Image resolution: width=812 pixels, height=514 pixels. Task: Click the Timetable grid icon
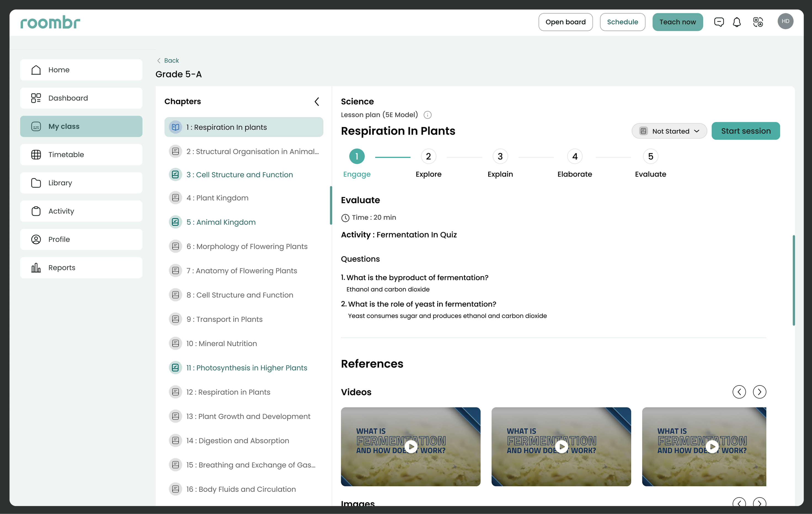pos(36,155)
